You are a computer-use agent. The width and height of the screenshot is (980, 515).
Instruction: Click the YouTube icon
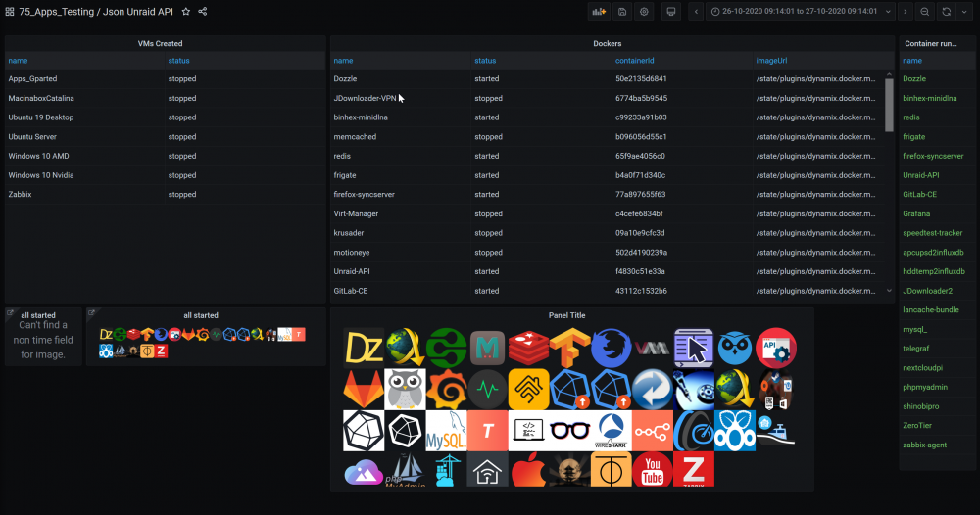[x=652, y=470]
